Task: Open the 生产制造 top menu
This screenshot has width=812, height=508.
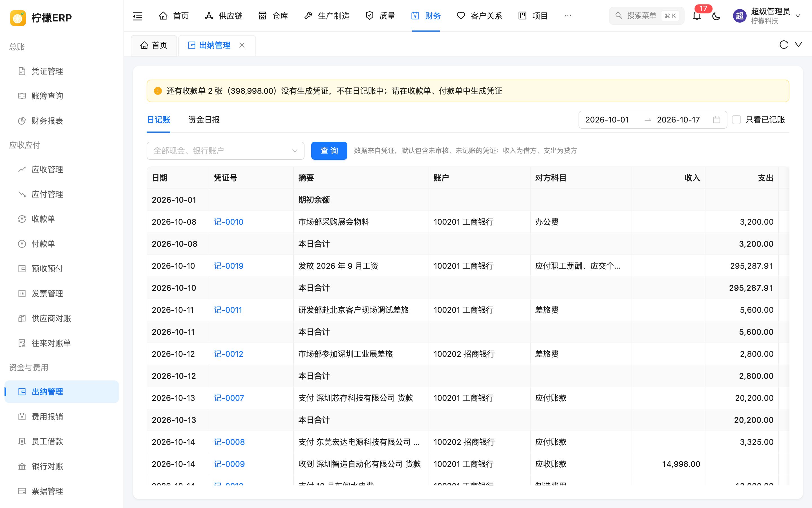Action: pyautogui.click(x=327, y=16)
